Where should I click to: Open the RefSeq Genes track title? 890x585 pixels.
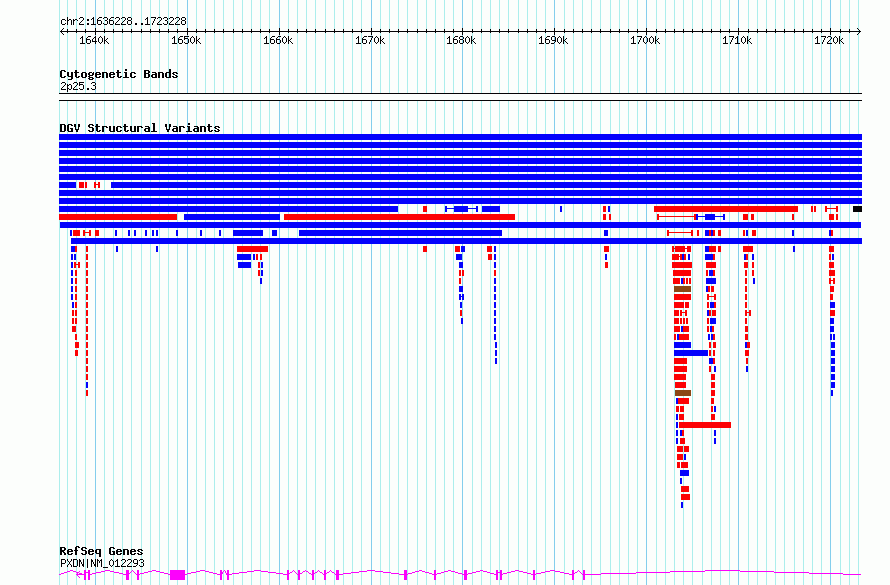tap(101, 551)
